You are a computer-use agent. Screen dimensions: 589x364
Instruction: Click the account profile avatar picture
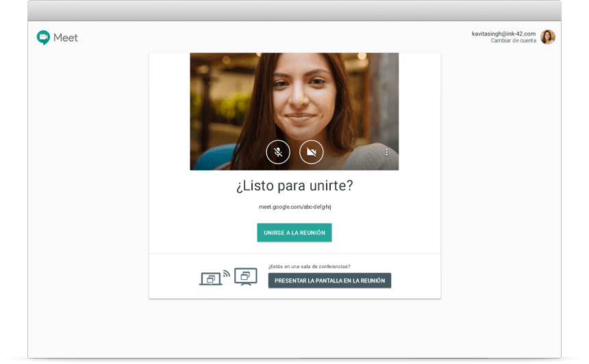548,37
